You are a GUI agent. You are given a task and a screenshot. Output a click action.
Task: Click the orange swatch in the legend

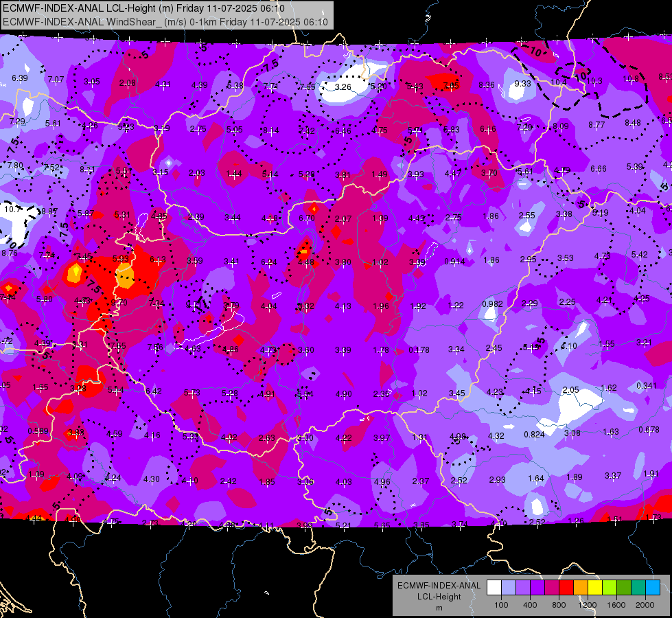point(581,588)
